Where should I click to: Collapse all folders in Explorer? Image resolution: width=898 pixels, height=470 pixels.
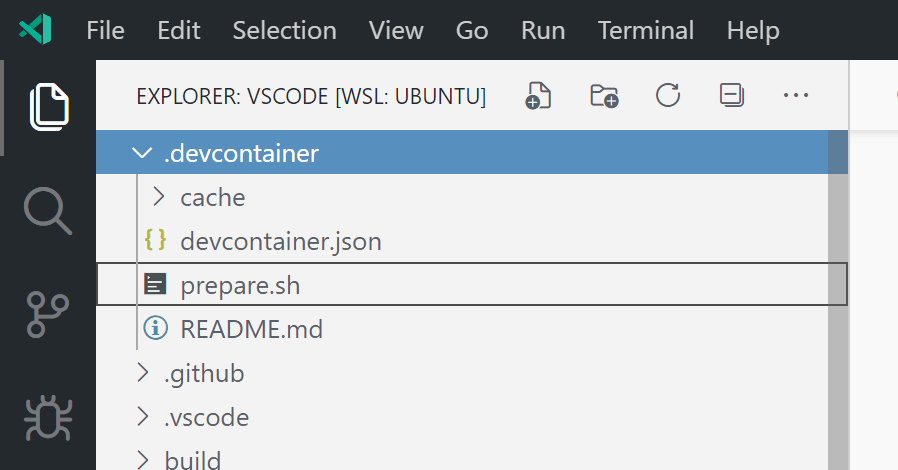(732, 96)
